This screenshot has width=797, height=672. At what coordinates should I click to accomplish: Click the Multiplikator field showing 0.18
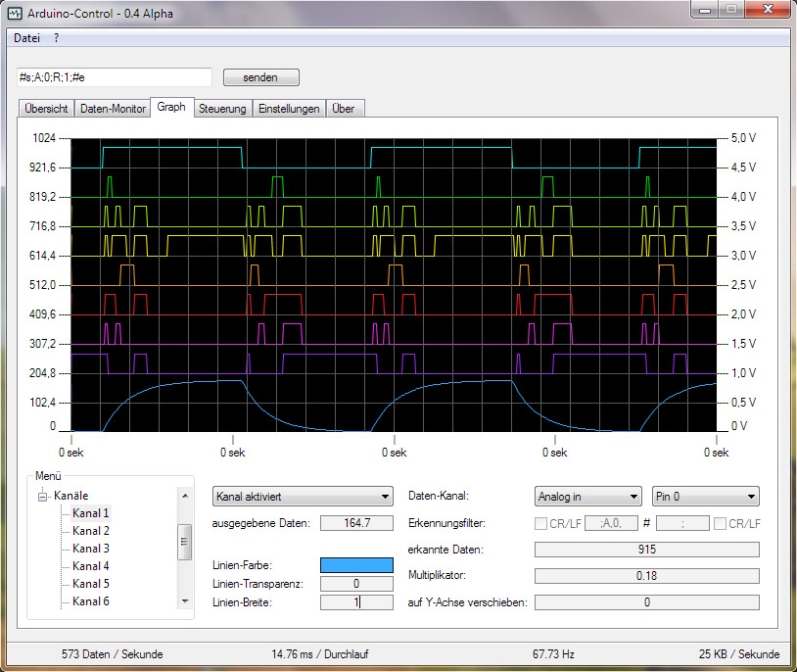(x=647, y=576)
